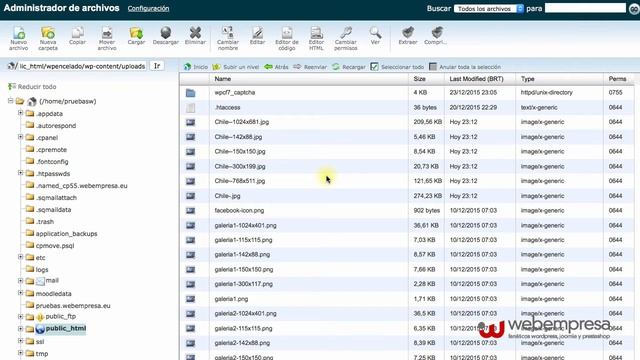Select public_html in folder tree
This screenshot has width=640, height=360.
point(65,329)
